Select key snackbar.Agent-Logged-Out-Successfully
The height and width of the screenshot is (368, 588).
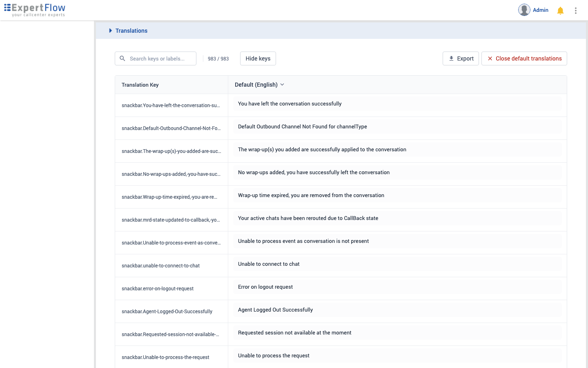click(x=167, y=312)
